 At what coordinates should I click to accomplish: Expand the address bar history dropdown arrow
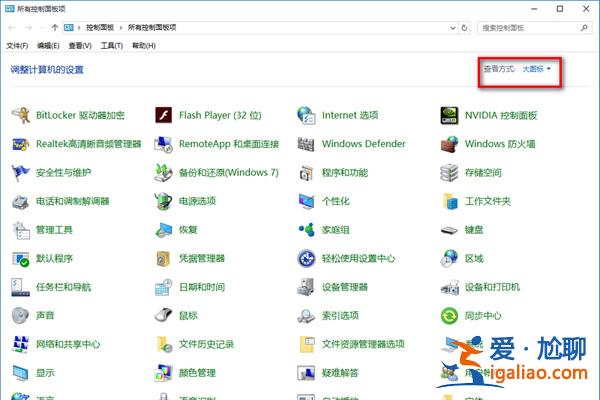(x=453, y=28)
